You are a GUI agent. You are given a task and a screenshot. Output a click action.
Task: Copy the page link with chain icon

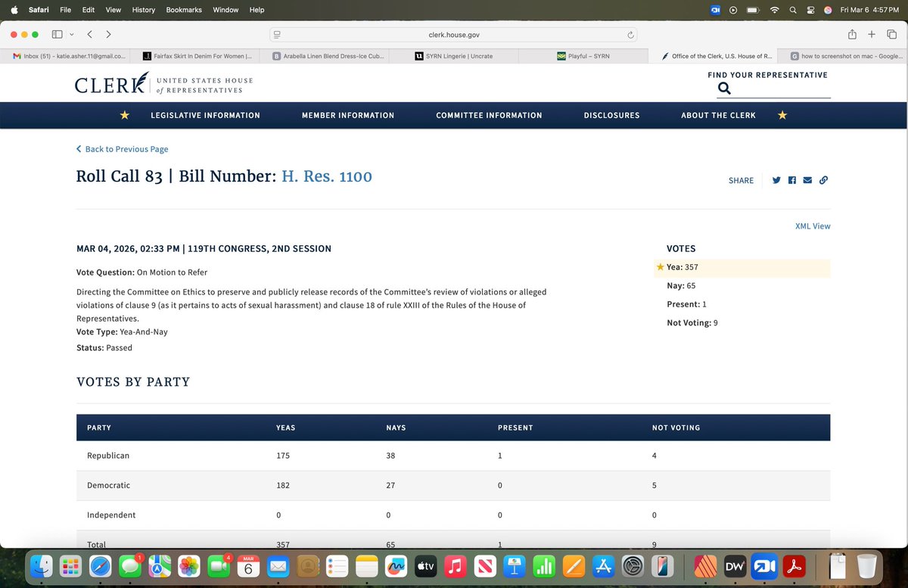[823, 180]
